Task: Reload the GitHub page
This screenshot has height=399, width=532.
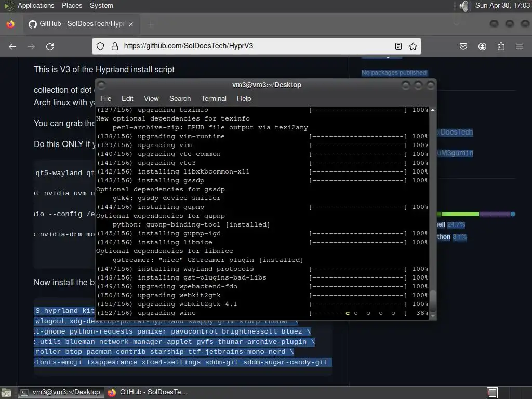Action: pyautogui.click(x=50, y=46)
